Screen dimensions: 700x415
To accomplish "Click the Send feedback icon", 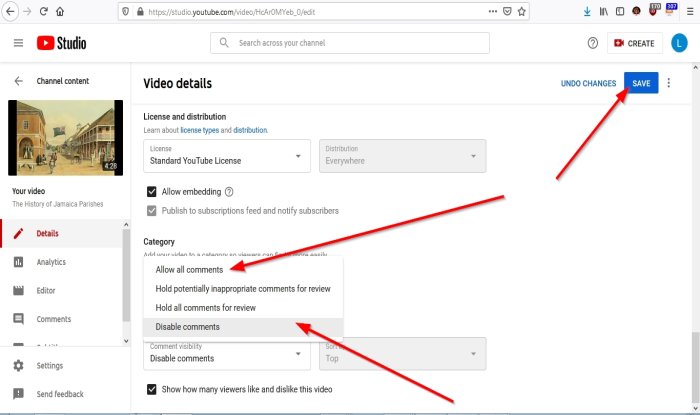I will (18, 394).
